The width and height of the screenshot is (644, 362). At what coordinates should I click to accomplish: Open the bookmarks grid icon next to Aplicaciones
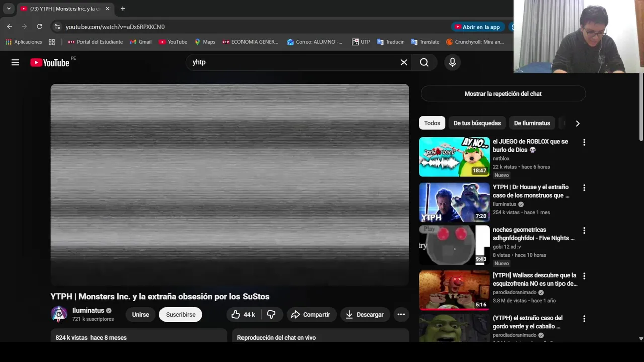[x=52, y=42]
